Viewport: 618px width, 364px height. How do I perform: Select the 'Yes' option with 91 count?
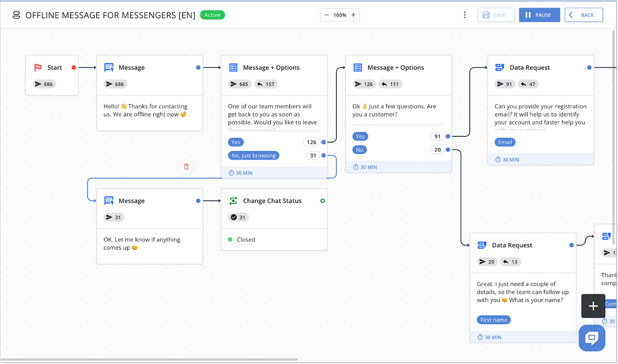pyautogui.click(x=360, y=136)
